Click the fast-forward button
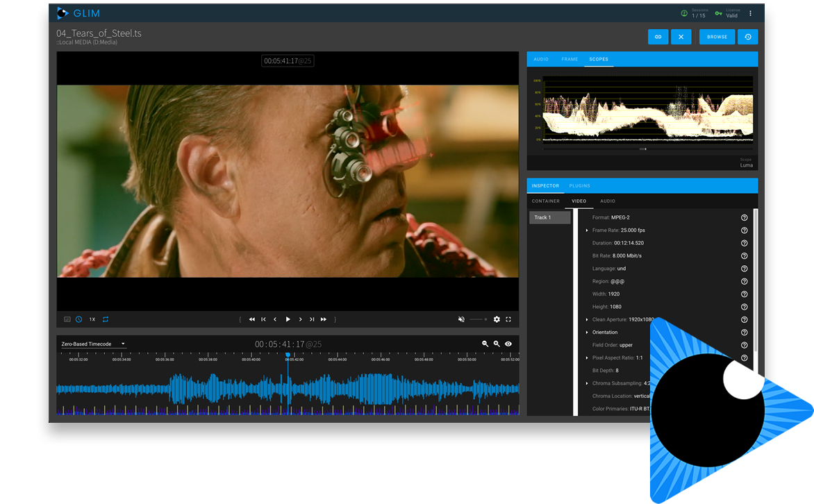This screenshot has height=504, width=814. 324,319
